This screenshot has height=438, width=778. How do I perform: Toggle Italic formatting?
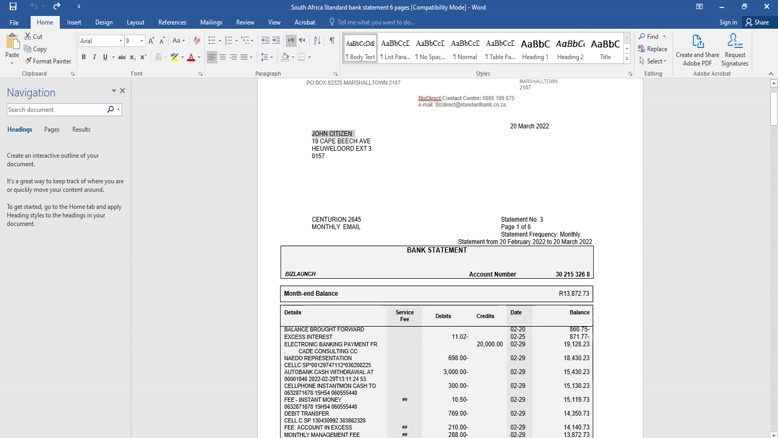[x=95, y=57]
